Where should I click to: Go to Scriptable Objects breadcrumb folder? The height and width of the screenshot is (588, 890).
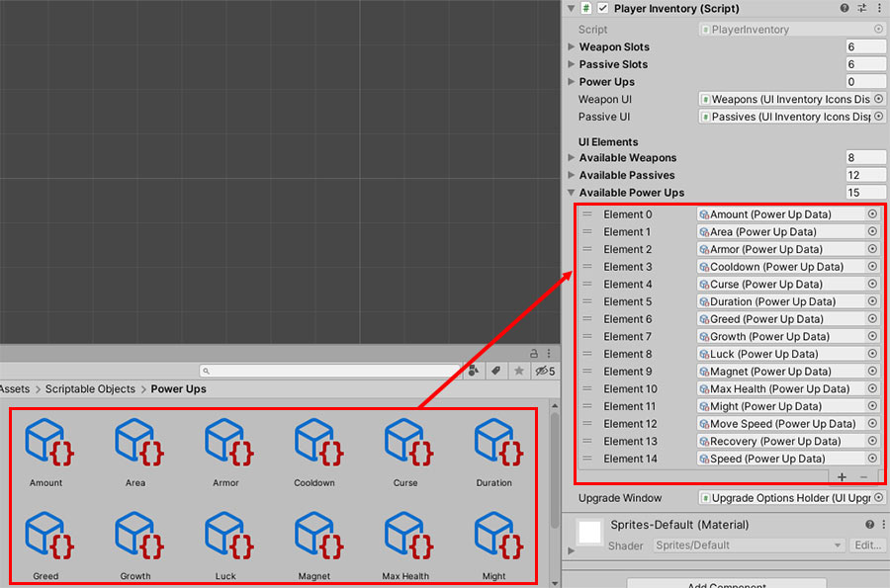pyautogui.click(x=90, y=389)
